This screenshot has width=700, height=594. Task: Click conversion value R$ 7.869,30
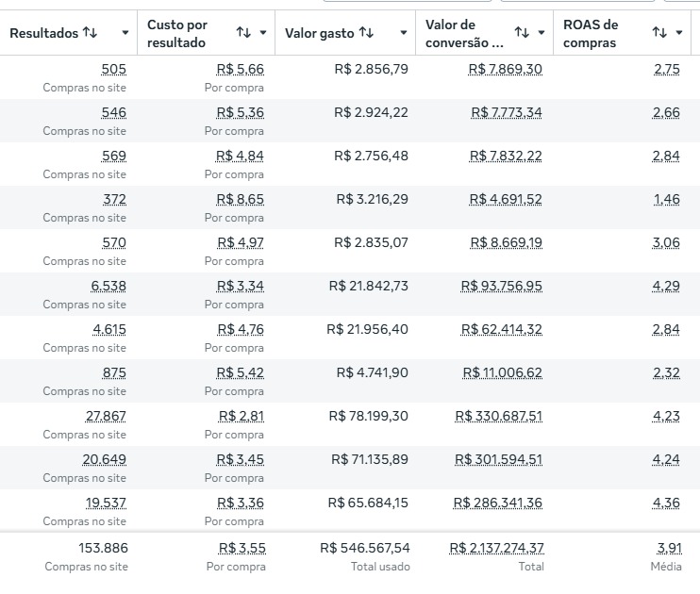pos(506,69)
